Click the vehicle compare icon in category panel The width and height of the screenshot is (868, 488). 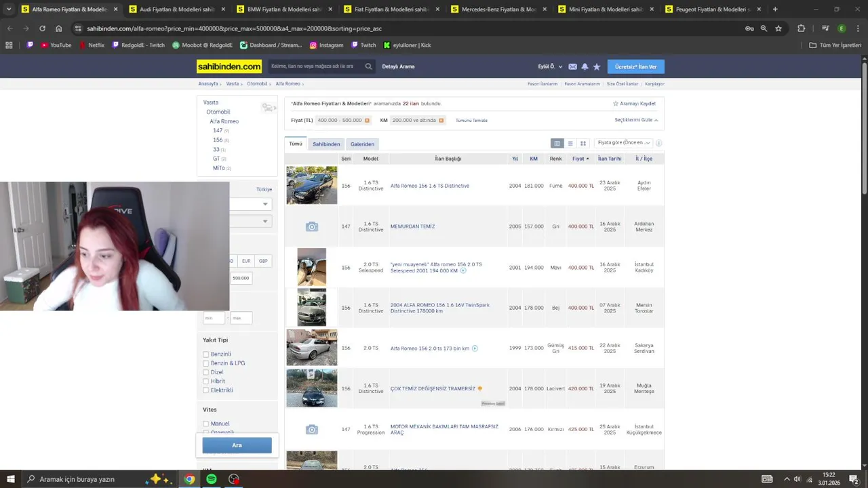[269, 107]
